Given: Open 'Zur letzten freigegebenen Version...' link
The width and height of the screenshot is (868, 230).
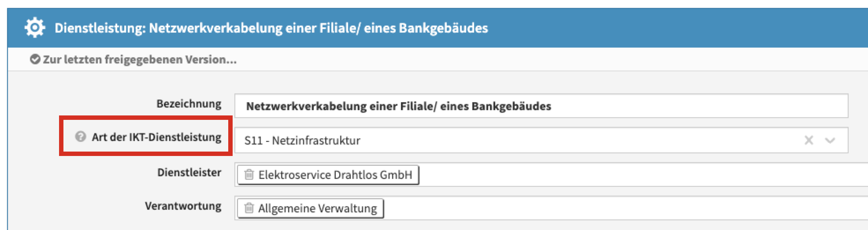Looking at the screenshot, I should pos(139,59).
